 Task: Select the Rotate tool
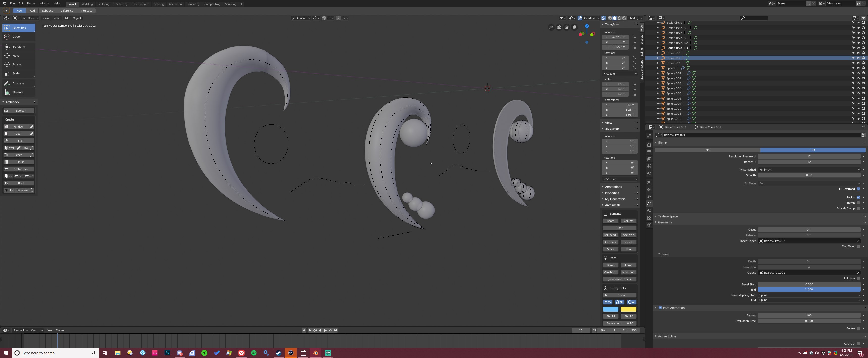tap(16, 64)
